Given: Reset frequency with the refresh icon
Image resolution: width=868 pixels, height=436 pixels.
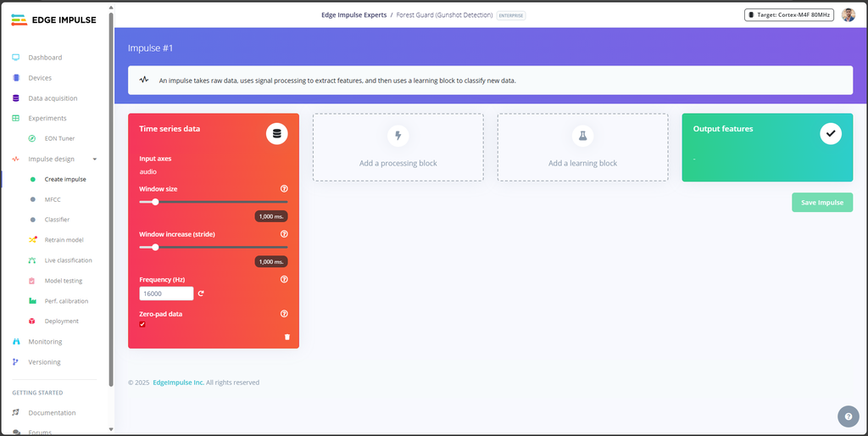Looking at the screenshot, I should 201,293.
